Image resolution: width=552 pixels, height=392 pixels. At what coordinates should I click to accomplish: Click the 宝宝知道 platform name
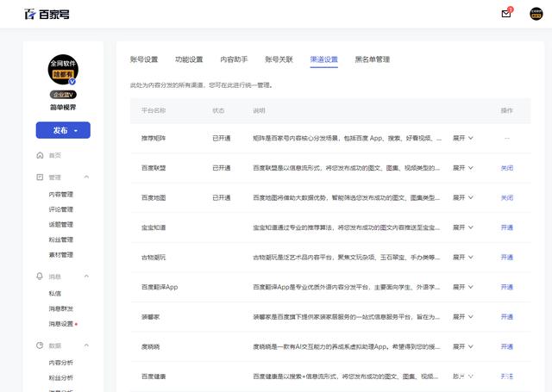click(x=154, y=227)
